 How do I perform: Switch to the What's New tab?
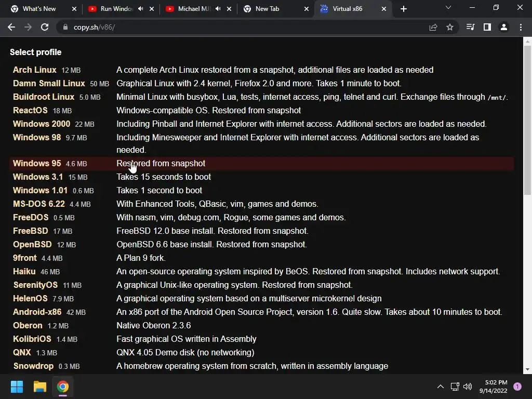point(39,9)
